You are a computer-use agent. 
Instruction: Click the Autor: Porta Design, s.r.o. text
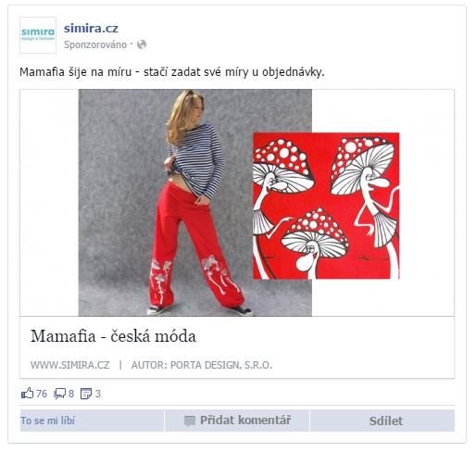coord(202,365)
